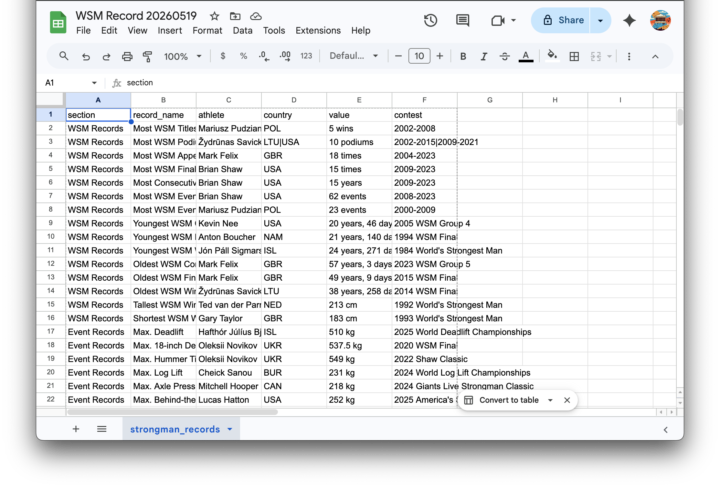Open the File menu
Viewport: 720px width, 488px height.
[83, 31]
